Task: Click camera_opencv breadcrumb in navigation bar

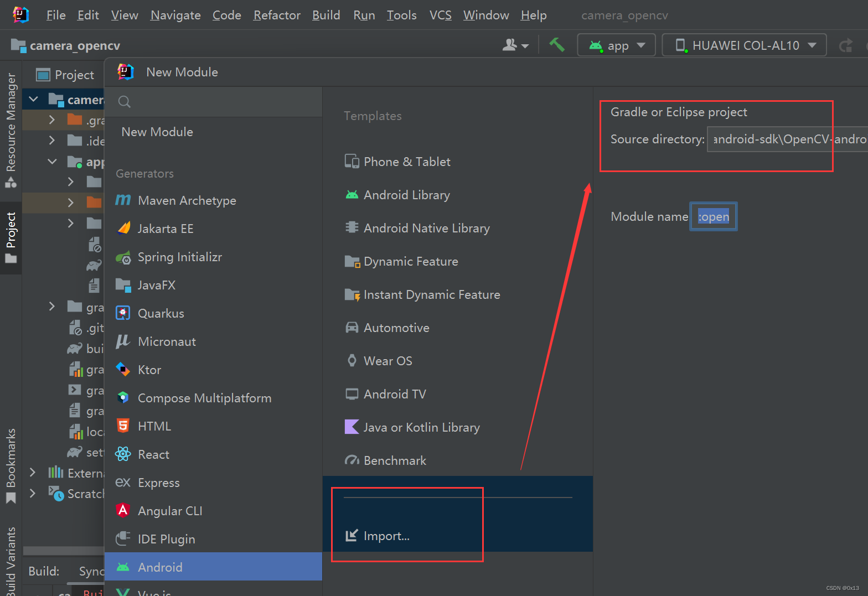Action: click(65, 45)
